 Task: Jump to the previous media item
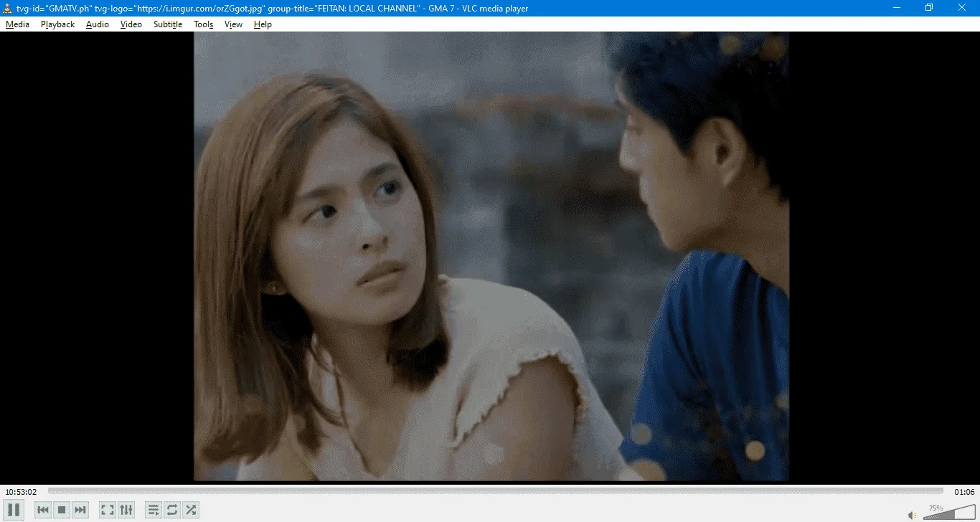coord(43,510)
